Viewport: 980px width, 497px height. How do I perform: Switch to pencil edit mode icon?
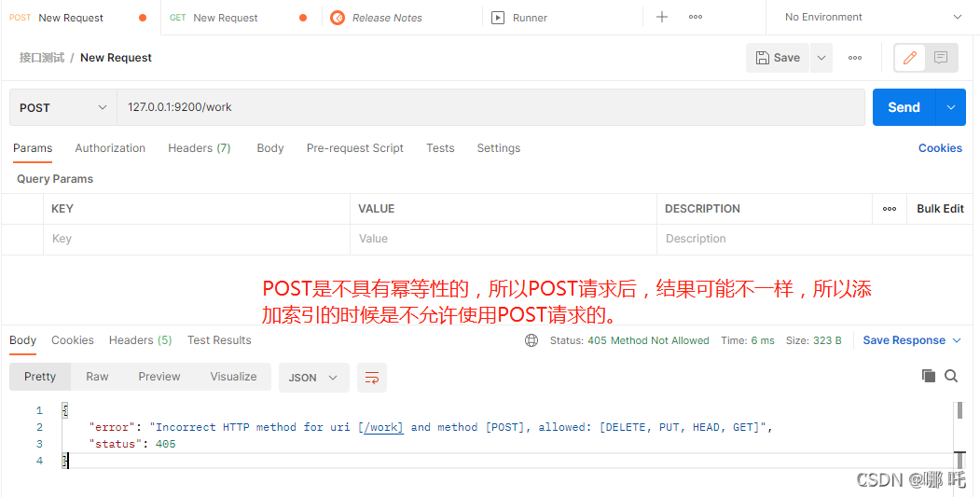point(909,58)
